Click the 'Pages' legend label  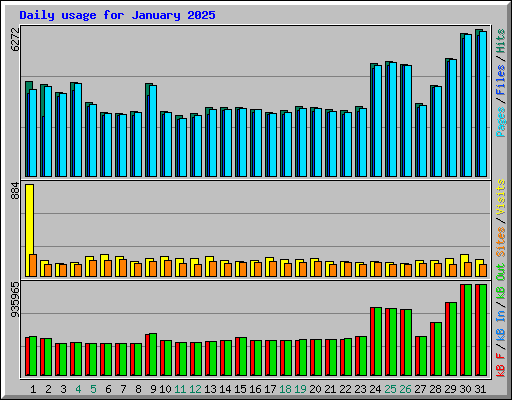501,122
